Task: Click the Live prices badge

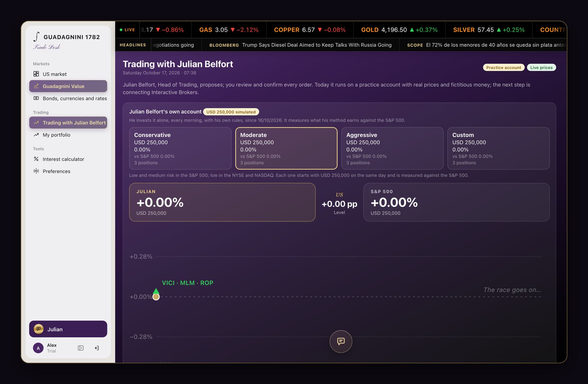Action: point(541,68)
